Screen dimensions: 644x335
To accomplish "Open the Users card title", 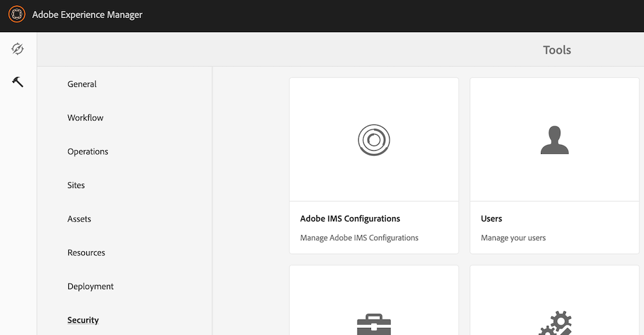I will point(491,218).
